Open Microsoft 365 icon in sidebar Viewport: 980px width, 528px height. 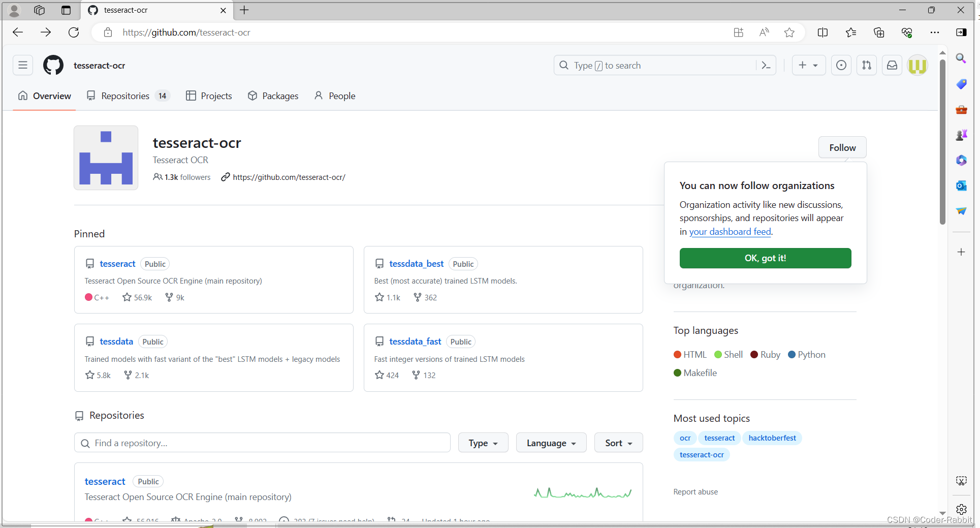pyautogui.click(x=961, y=160)
